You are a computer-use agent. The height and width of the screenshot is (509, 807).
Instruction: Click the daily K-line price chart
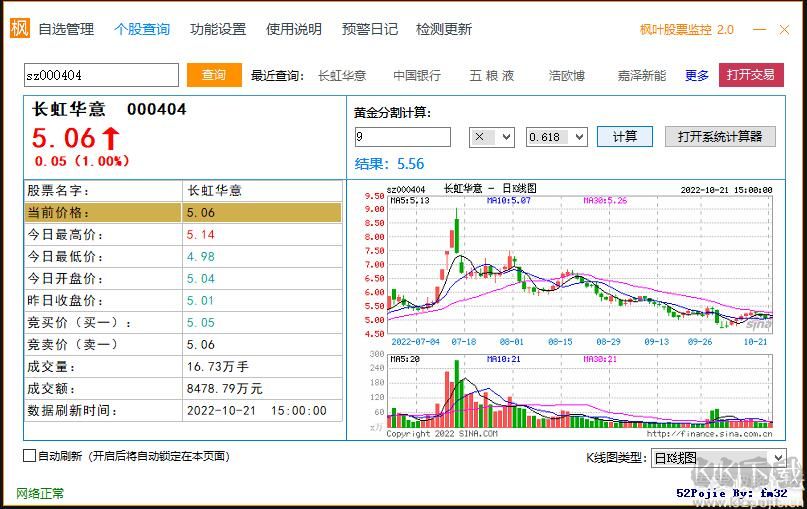580,265
